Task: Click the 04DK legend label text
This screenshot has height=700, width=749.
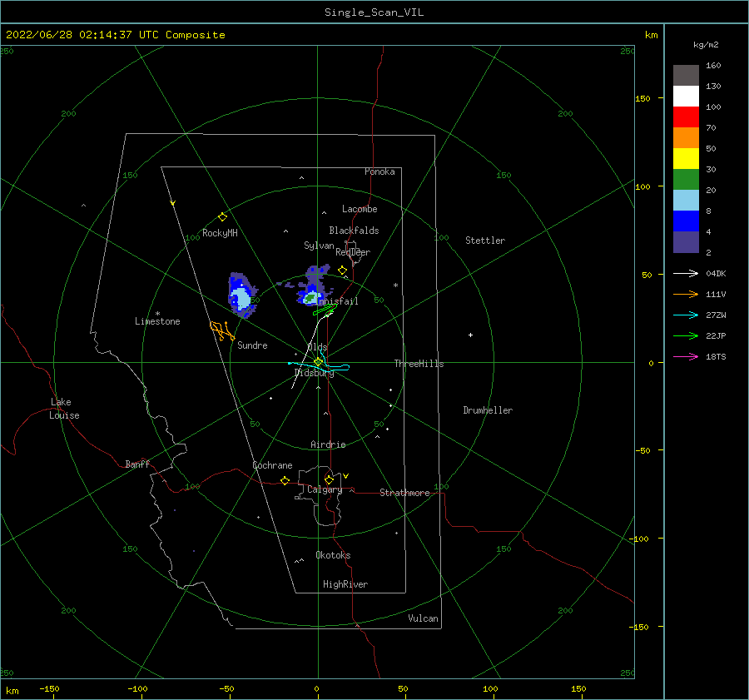Action: (x=716, y=273)
